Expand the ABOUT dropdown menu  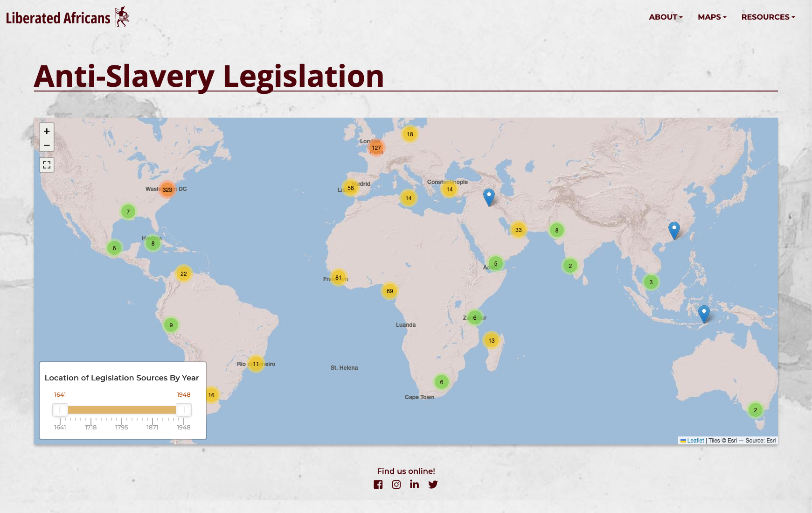point(666,17)
